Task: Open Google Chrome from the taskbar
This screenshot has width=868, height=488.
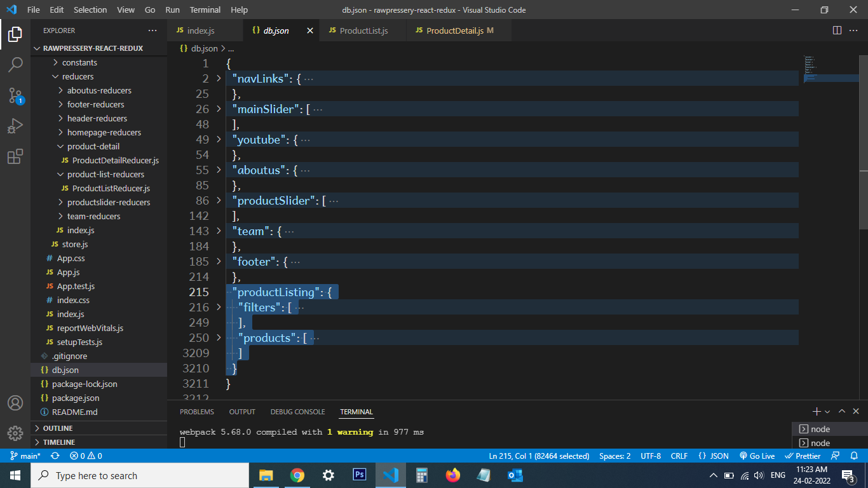Action: (x=297, y=475)
